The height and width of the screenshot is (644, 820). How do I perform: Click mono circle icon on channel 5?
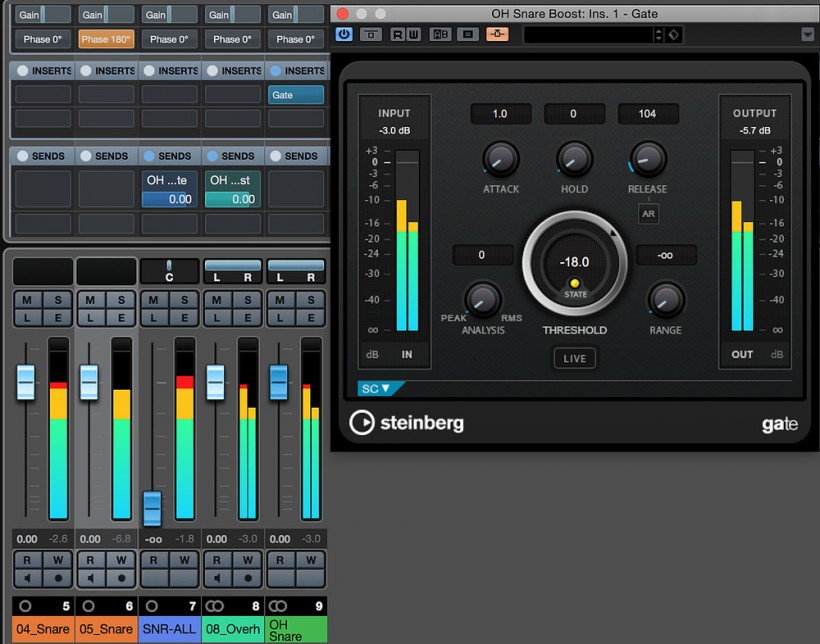(x=25, y=606)
